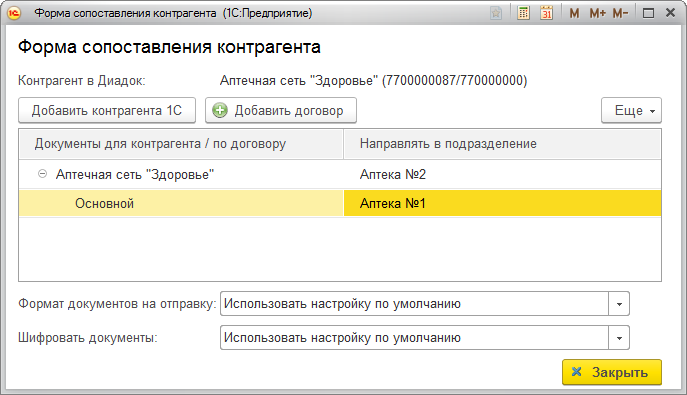The height and width of the screenshot is (395, 687).
Task: Click counterparty text 'Аптечная сеть "Здоровье" (7700000087/770000000)'
Action: point(373,81)
